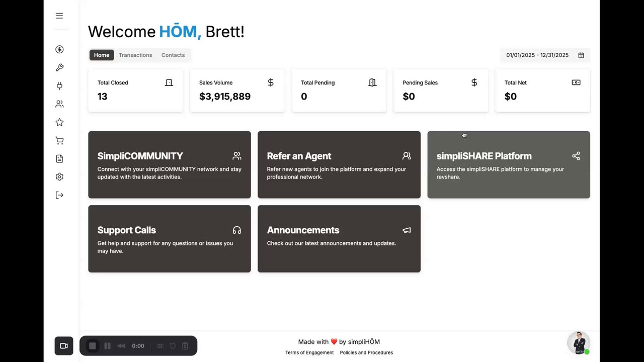Viewport: 644px width, 362px height.
Task: Open the Terms of Engagement link
Action: pos(309,352)
